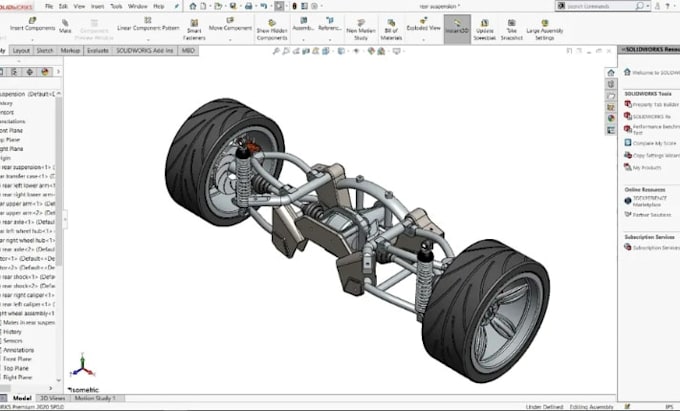This screenshot has width=680, height=411.
Task: Click Update SpeedPak
Action: (x=484, y=29)
